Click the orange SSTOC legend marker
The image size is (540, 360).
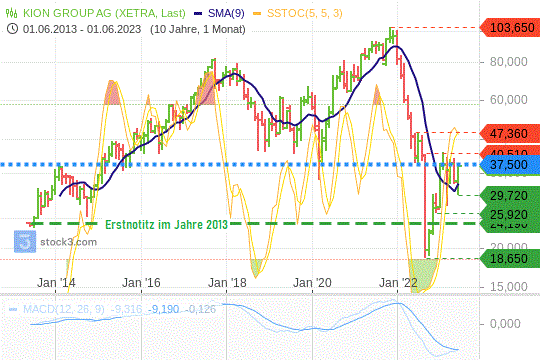click(x=257, y=13)
